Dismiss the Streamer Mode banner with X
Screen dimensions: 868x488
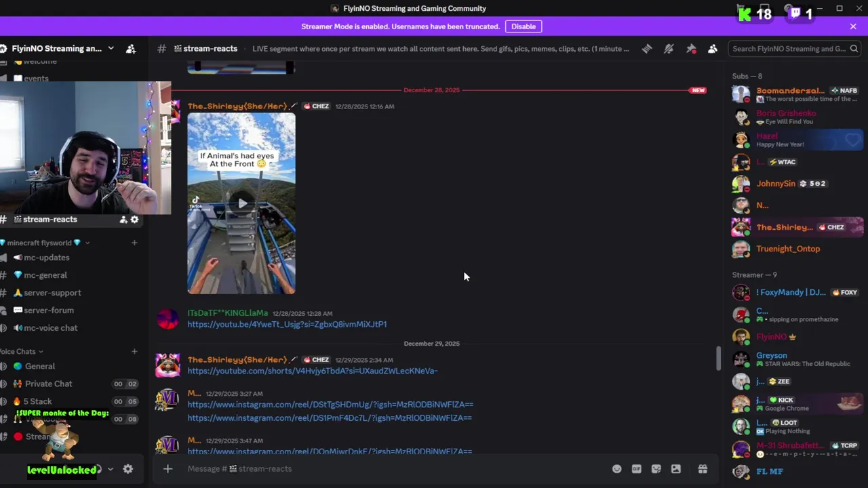(853, 26)
